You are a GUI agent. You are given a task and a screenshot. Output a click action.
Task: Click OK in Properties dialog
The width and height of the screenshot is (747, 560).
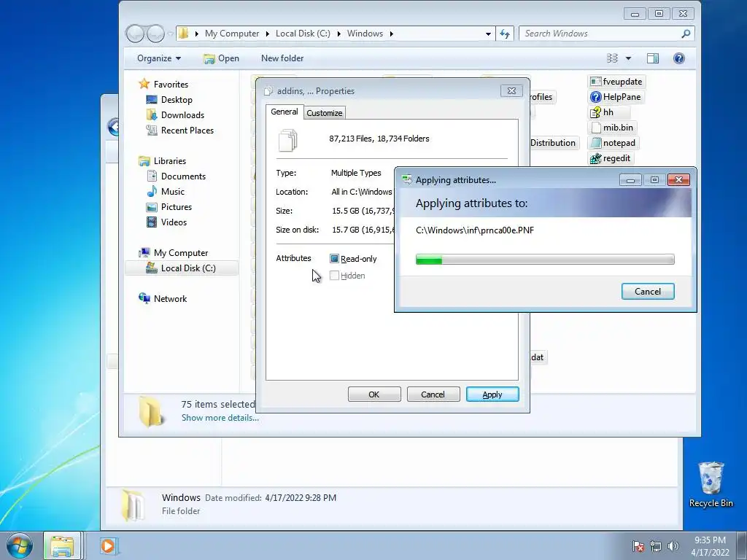click(x=374, y=394)
